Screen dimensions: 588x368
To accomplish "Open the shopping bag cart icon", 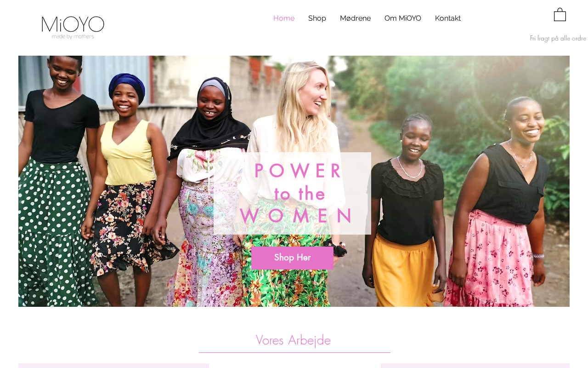I will [560, 15].
